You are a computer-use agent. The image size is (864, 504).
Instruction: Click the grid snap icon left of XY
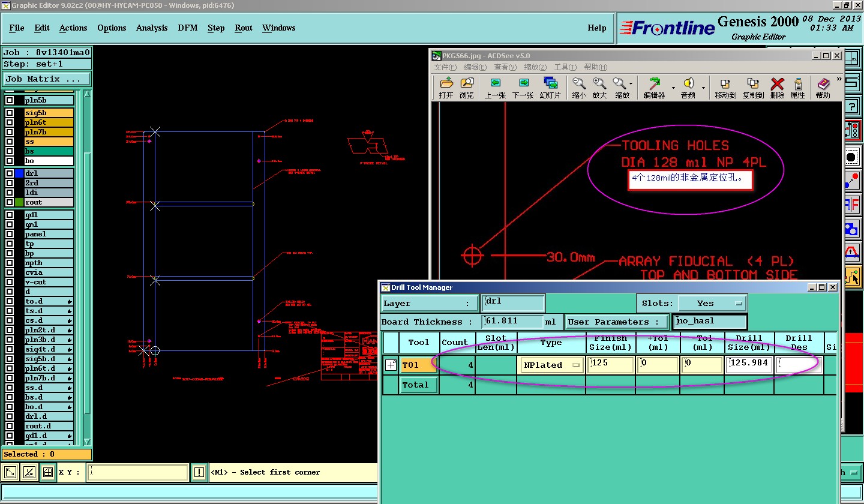point(49,472)
